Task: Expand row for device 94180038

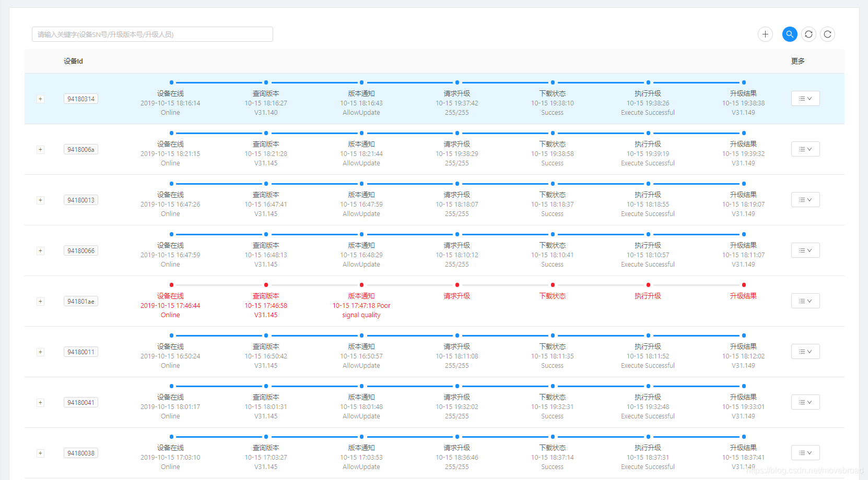Action: pyautogui.click(x=40, y=453)
